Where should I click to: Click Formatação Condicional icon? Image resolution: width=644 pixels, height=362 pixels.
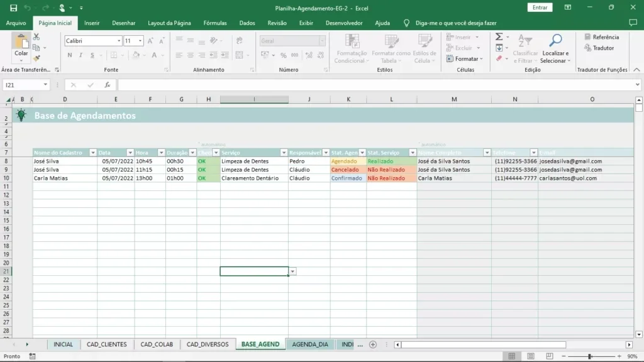coord(352,41)
